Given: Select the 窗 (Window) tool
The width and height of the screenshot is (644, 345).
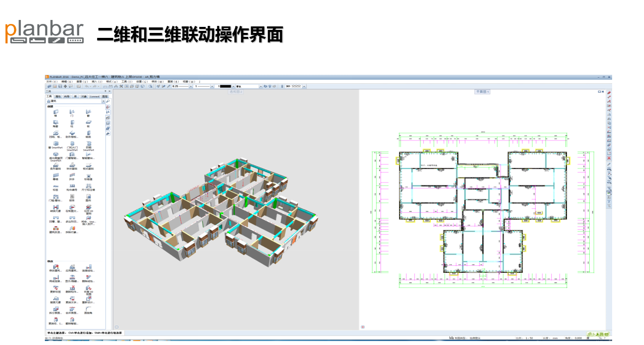Looking at the screenshot, I should click(x=88, y=113).
